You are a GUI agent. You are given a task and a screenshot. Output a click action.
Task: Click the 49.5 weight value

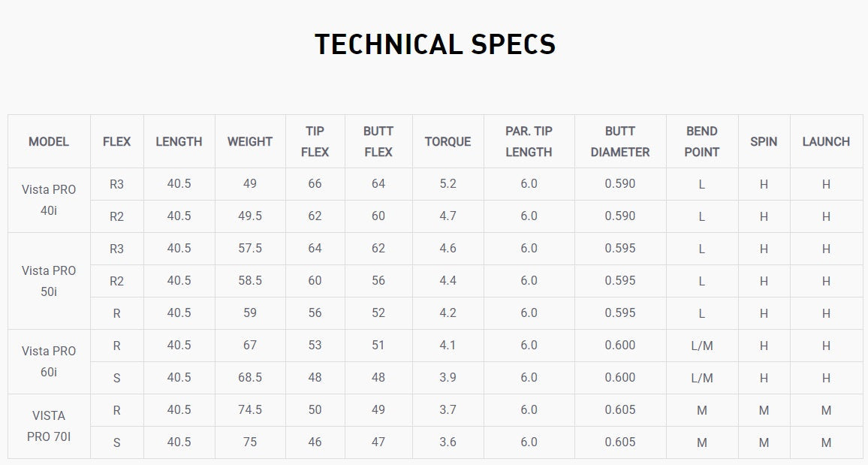250,216
